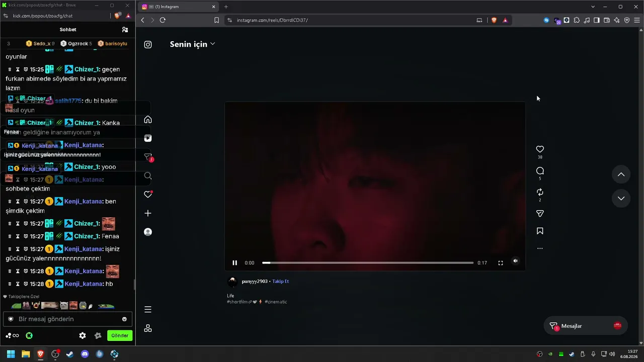Image resolution: width=644 pixels, height=362 pixels.
Task: Open the reel's three-dot more options
Action: (x=540, y=248)
